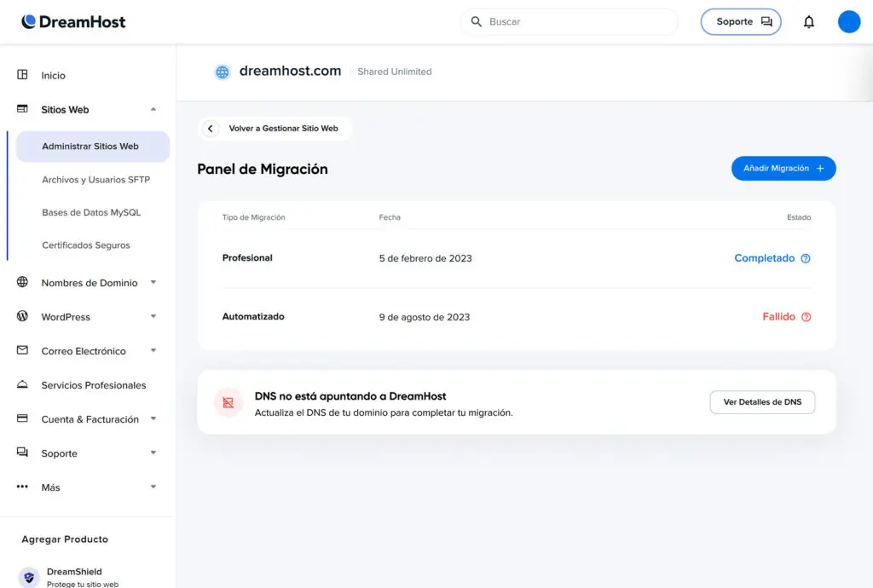Expand the Correo Electrónico arrow
The width and height of the screenshot is (873, 588).
(x=153, y=350)
